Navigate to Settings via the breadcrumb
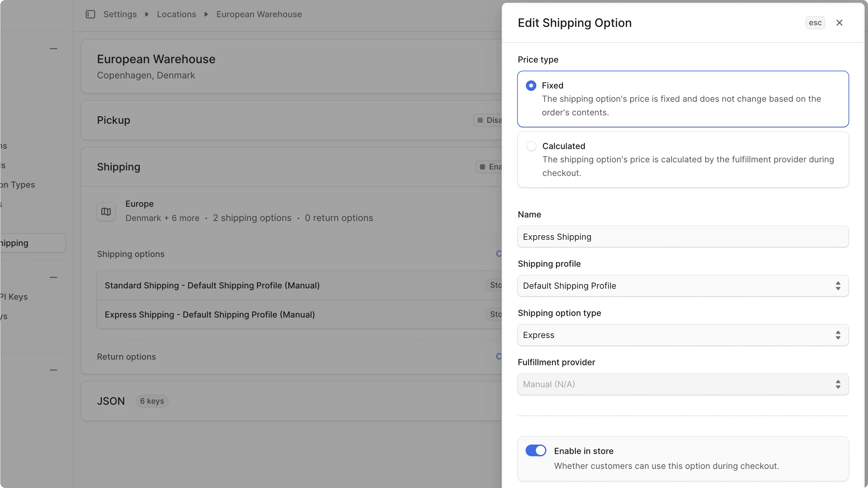This screenshot has width=868, height=488. point(120,14)
